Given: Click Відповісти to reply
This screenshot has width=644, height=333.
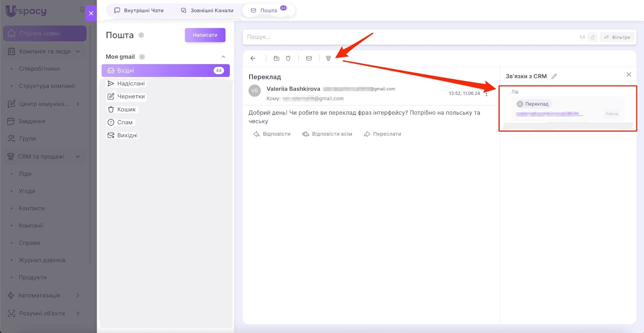Looking at the screenshot, I should pyautogui.click(x=272, y=134).
